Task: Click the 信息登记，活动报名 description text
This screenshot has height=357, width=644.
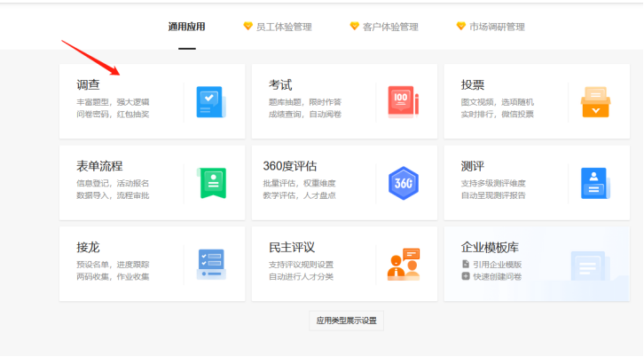Action: 113,184
